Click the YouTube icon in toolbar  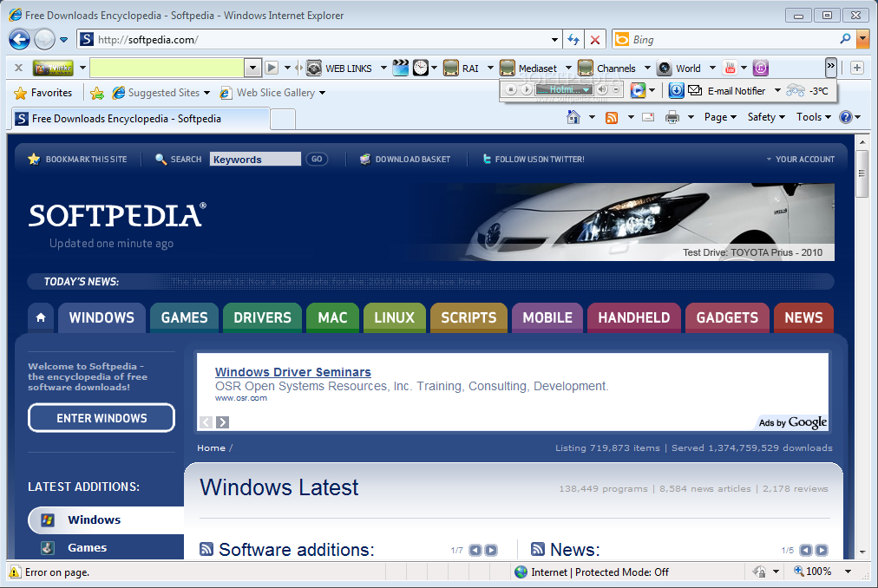click(x=730, y=69)
